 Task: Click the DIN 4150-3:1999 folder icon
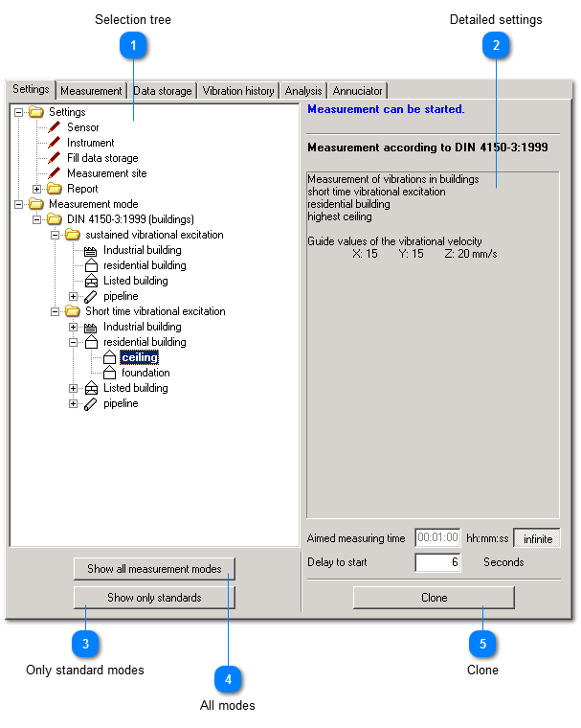55,219
